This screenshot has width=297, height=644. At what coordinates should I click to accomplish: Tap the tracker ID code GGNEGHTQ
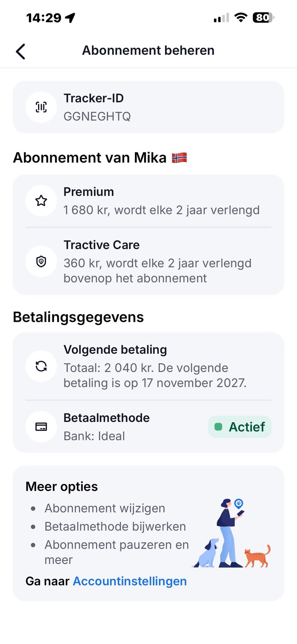click(x=97, y=116)
